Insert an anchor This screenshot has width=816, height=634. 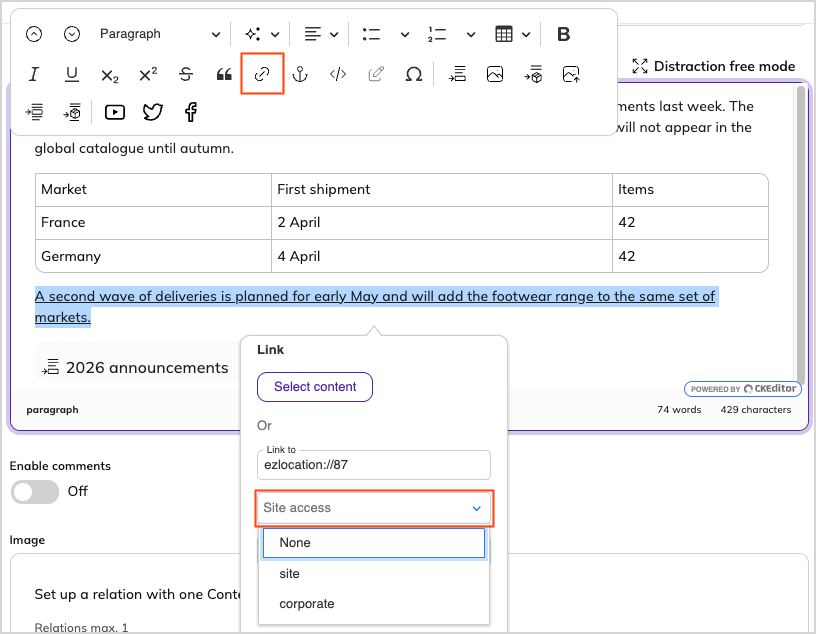tap(300, 74)
